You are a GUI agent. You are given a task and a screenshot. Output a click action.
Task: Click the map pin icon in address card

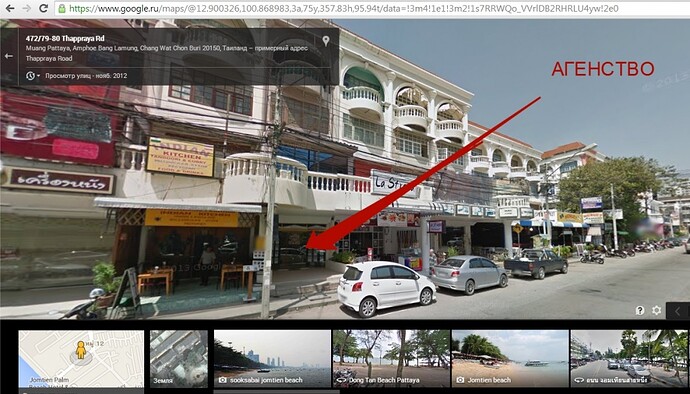(x=326, y=41)
